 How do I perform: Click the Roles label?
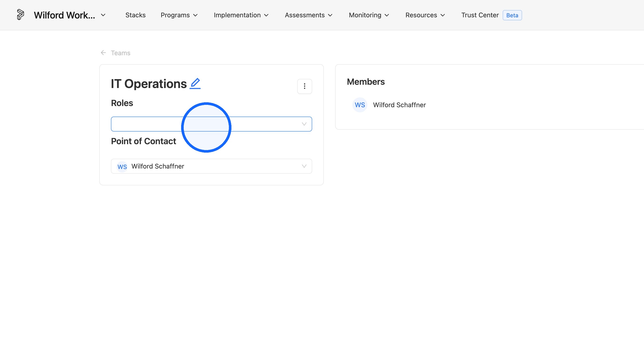point(122,103)
